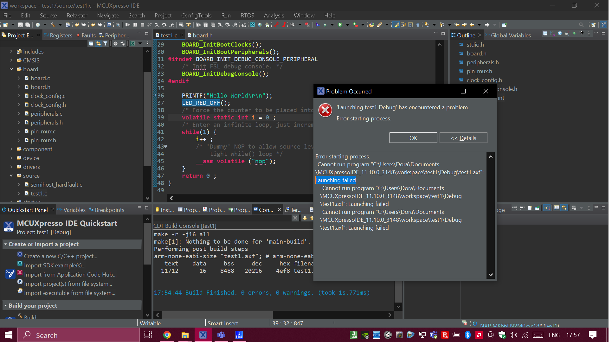Open the ConfigTools menu
Screen dimensions: 612x364
(196, 15)
